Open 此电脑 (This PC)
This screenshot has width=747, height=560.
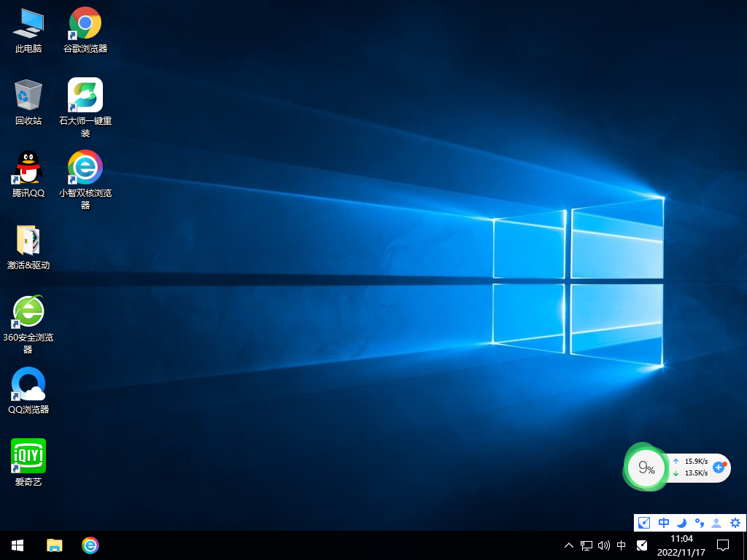tap(27, 23)
